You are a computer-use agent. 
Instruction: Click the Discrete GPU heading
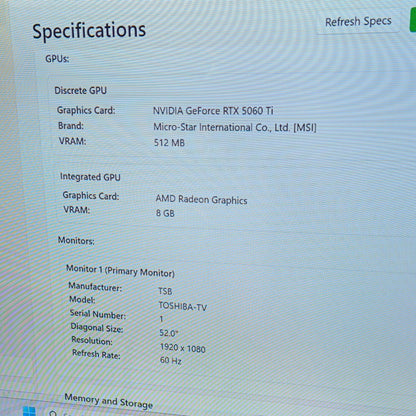click(x=80, y=90)
